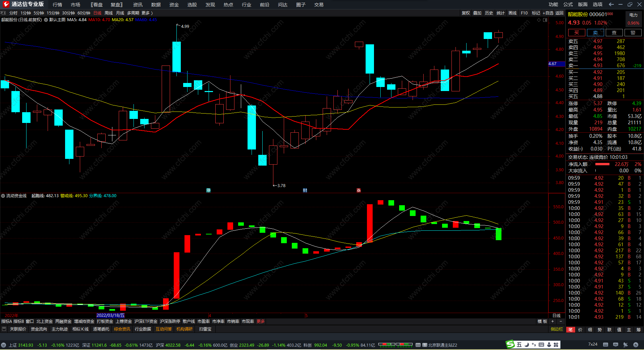The image size is (644, 350).
Task: Switch chart to 60分钟 period
Action: [x=84, y=13]
